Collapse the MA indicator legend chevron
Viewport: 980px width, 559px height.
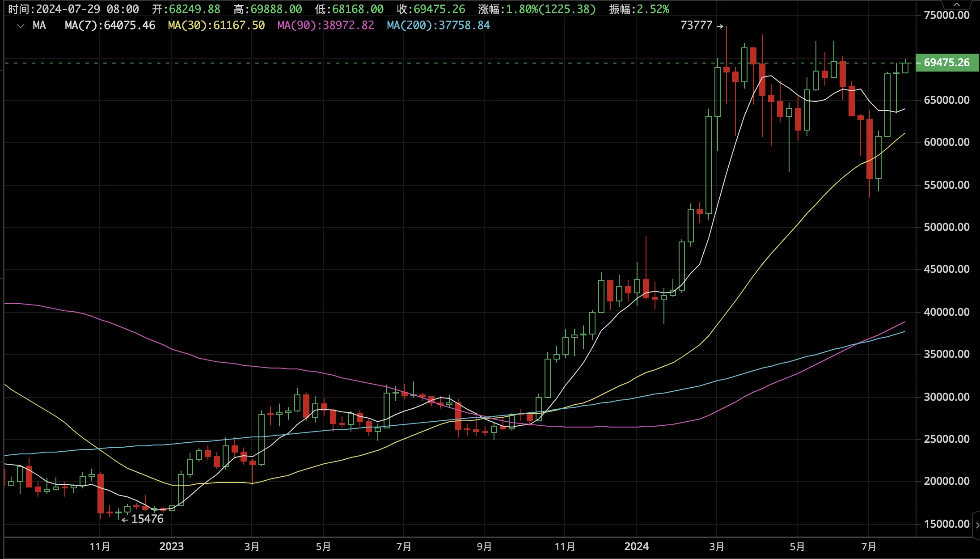tap(20, 26)
